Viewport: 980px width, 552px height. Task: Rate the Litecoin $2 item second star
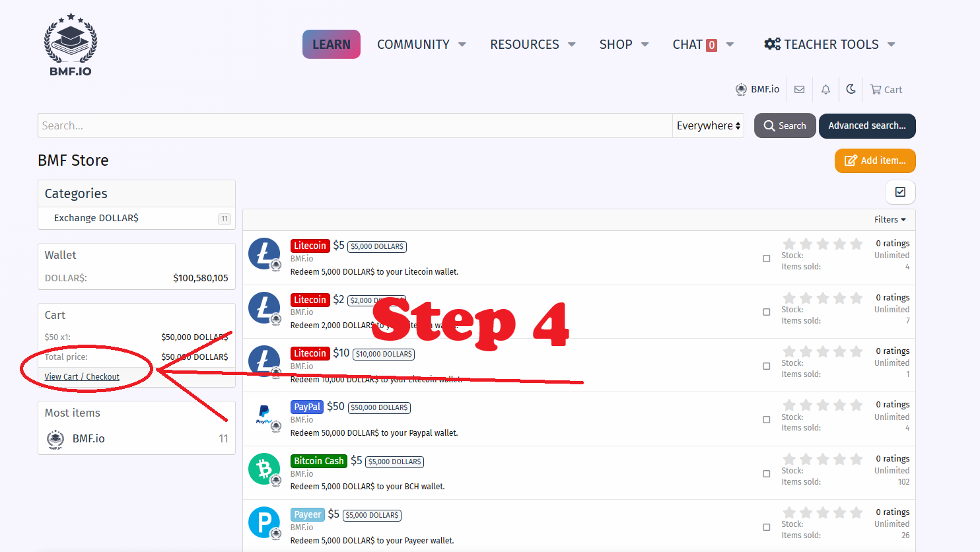tap(806, 298)
